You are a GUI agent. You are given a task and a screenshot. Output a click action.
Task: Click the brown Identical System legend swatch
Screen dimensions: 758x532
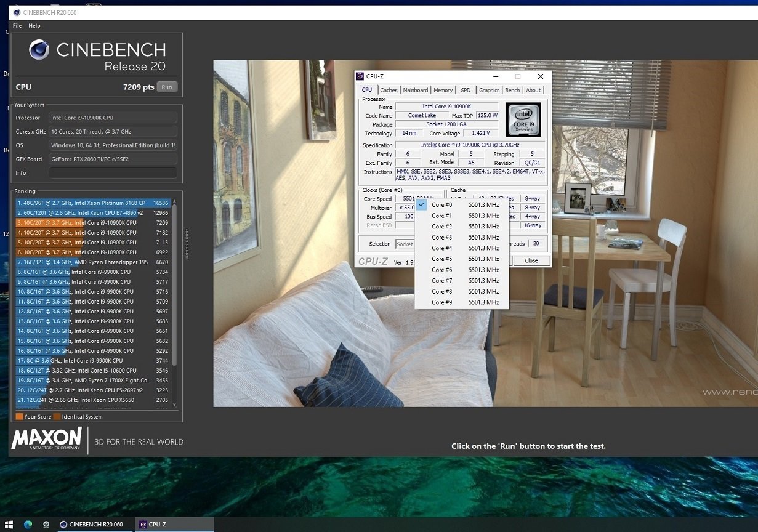click(57, 417)
